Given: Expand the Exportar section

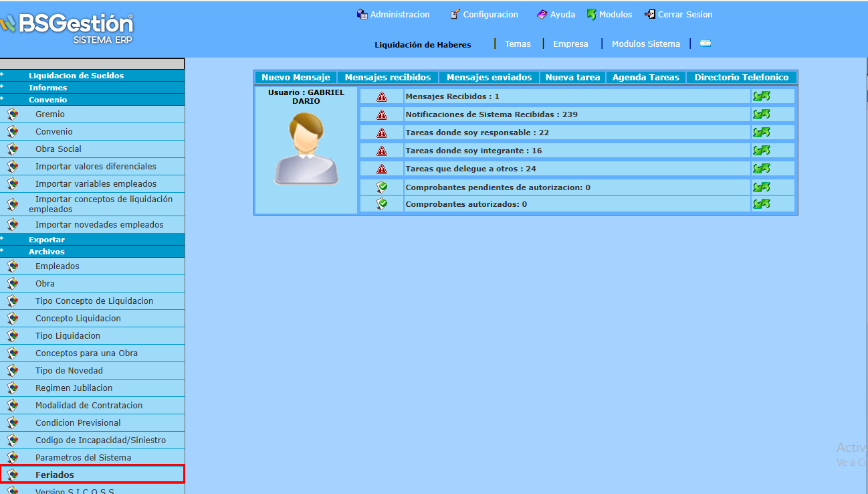Looking at the screenshot, I should (92, 240).
